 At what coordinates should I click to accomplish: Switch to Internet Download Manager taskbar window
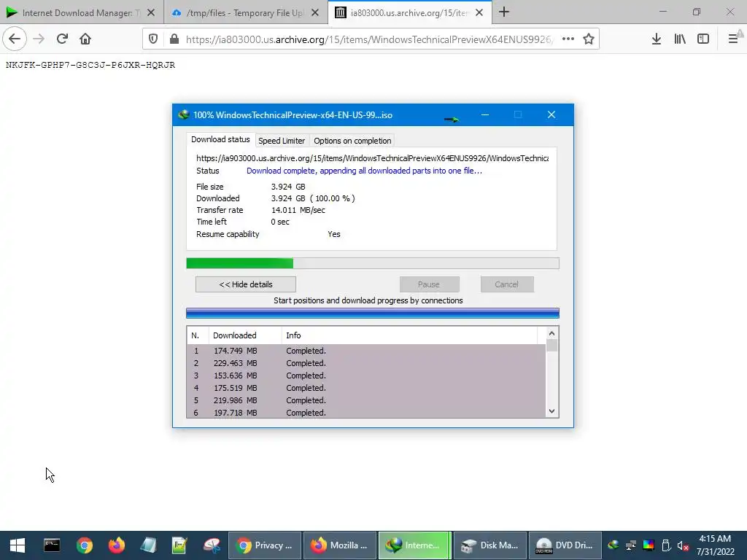(414, 545)
